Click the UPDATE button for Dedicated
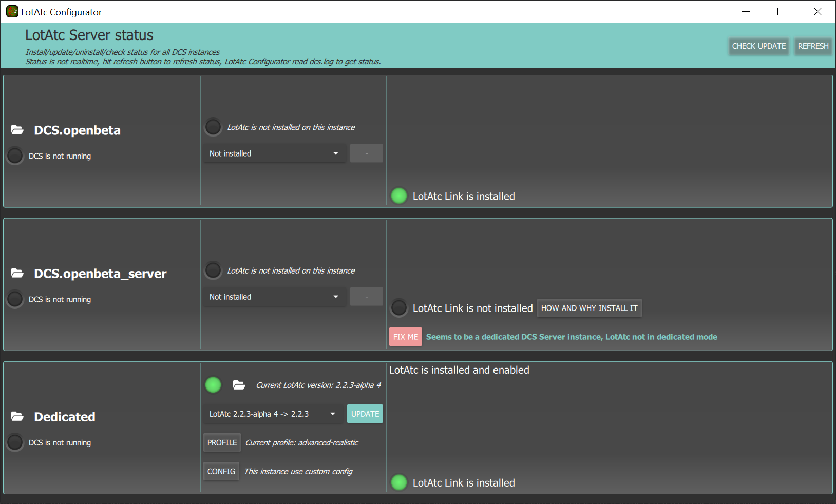836x504 pixels. [x=365, y=414]
